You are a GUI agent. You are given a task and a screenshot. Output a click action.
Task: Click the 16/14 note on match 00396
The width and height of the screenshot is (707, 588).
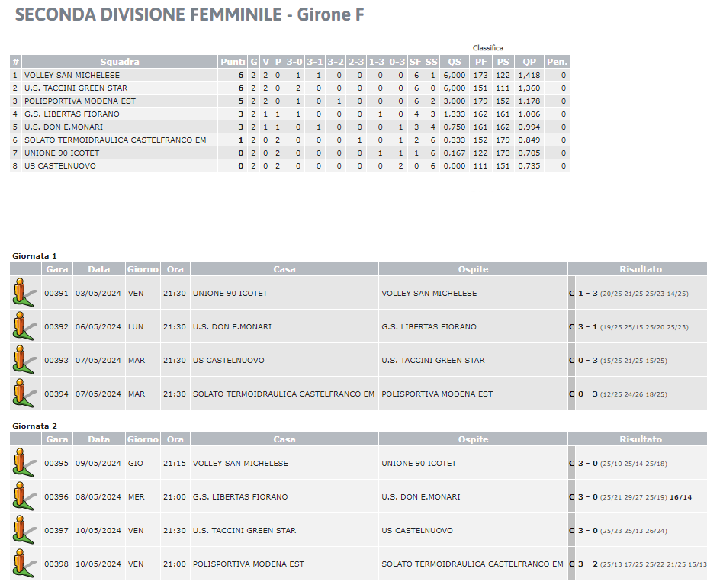pyautogui.click(x=681, y=497)
